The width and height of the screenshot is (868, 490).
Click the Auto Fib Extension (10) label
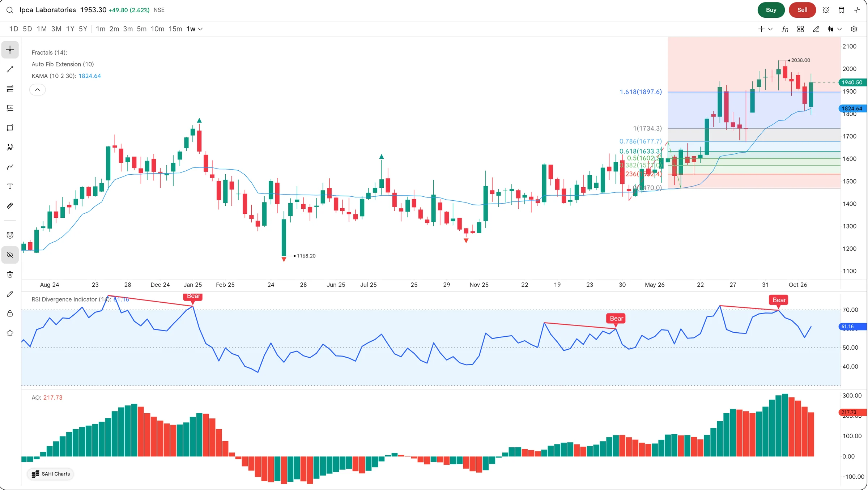[x=63, y=64]
